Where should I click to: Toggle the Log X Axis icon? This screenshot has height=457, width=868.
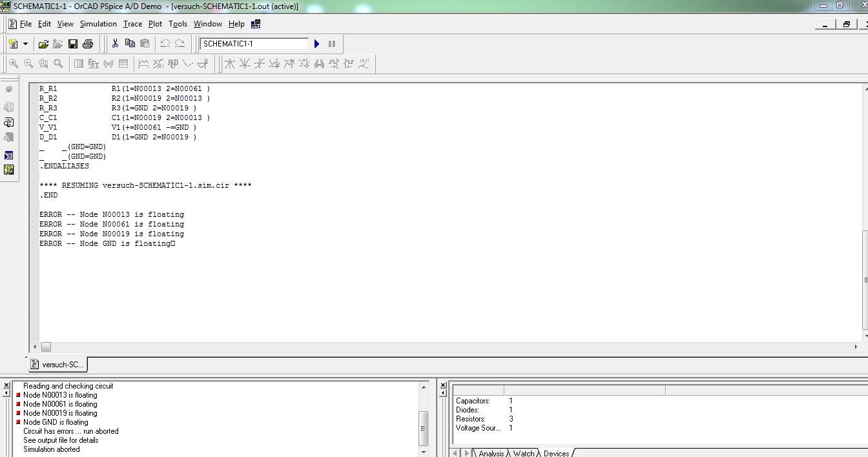[x=79, y=64]
